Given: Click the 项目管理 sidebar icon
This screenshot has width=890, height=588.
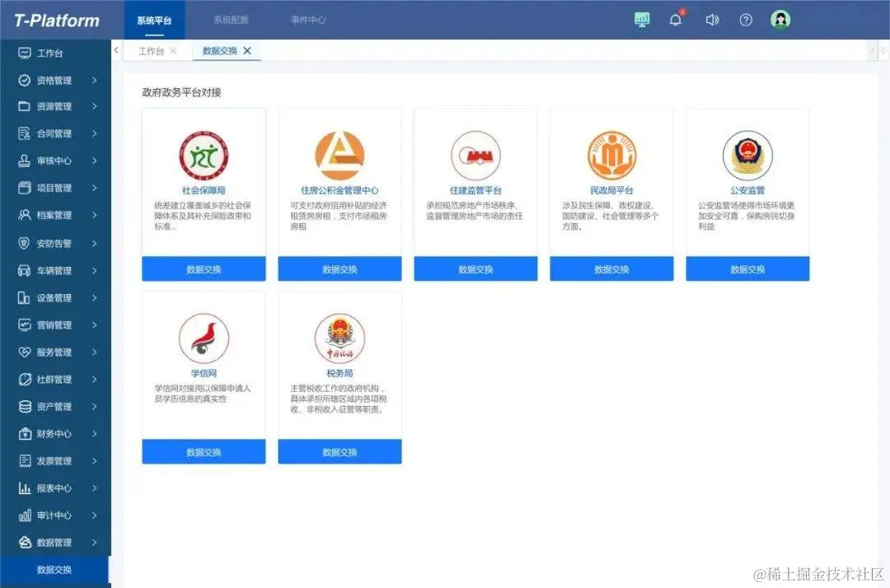Looking at the screenshot, I should (x=25, y=188).
